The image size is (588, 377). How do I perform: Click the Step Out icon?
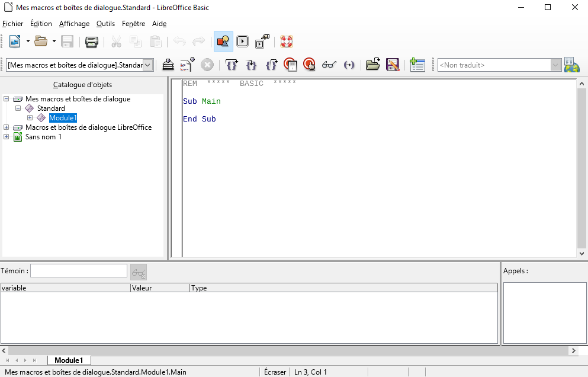(271, 65)
